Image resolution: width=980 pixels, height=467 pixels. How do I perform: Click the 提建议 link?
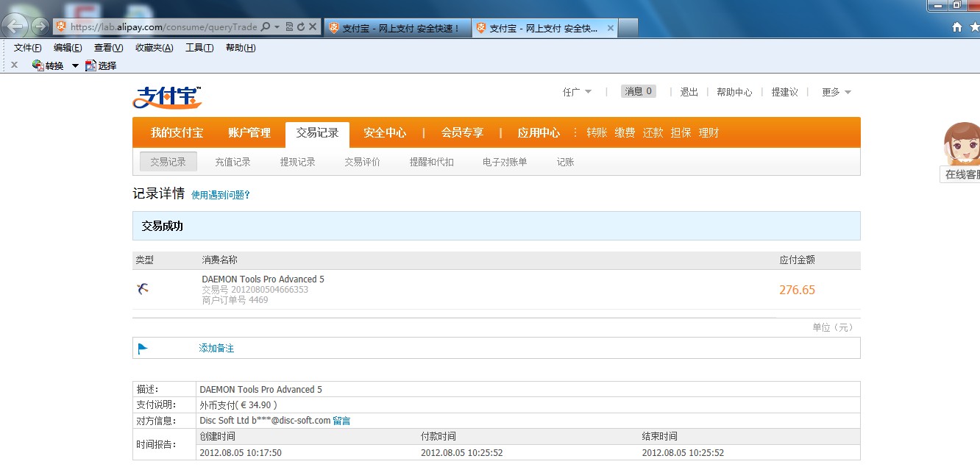(784, 92)
